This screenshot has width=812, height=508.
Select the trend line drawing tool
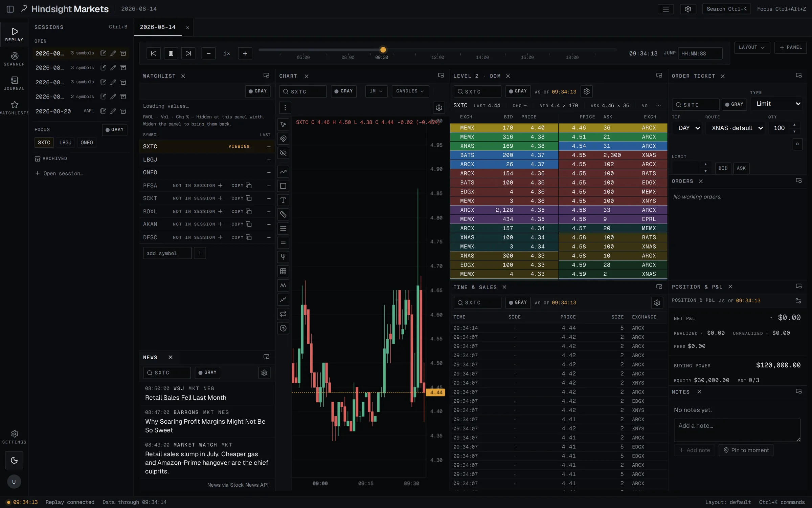tap(283, 172)
